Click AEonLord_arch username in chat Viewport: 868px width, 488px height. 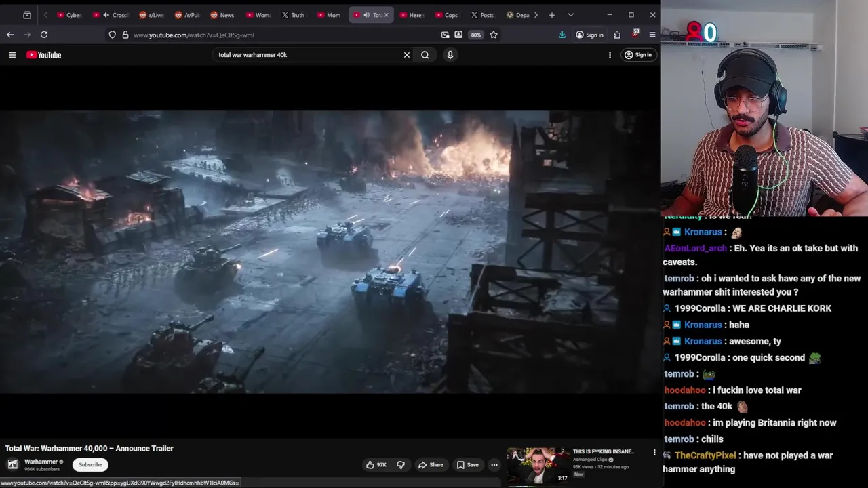[695, 249]
